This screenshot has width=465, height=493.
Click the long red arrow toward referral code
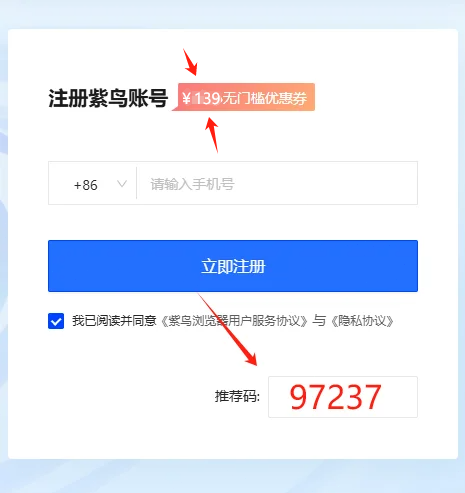(228, 329)
